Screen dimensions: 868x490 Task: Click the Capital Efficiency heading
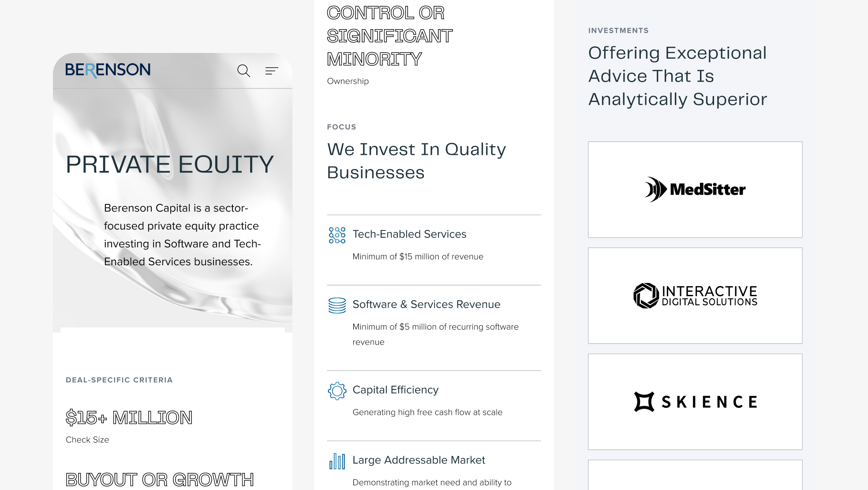tap(395, 390)
